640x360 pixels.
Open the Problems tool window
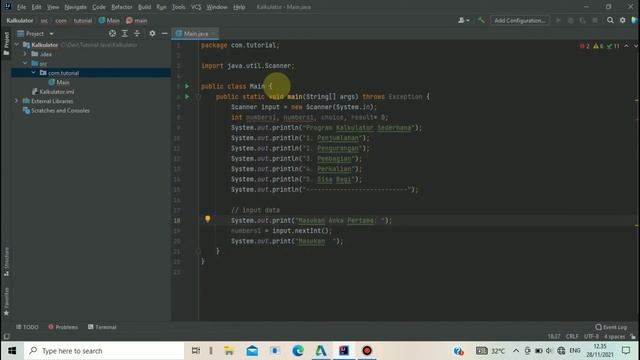(x=63, y=327)
